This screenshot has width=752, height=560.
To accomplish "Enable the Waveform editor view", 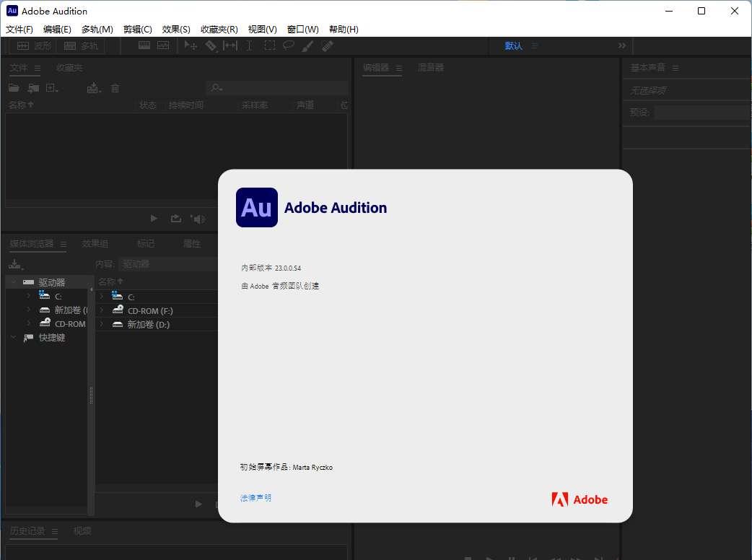I will [x=33, y=45].
